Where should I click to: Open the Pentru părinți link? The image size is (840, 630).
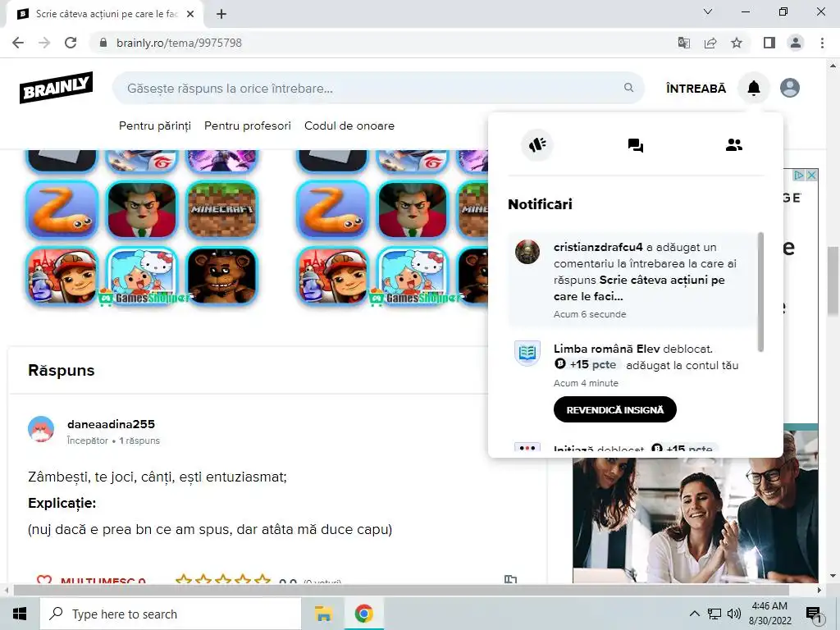click(x=155, y=126)
